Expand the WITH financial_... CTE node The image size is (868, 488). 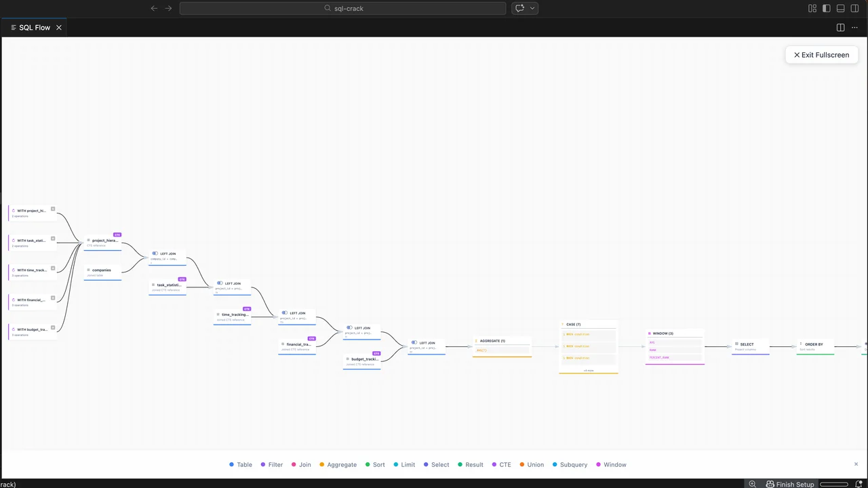coord(53,298)
